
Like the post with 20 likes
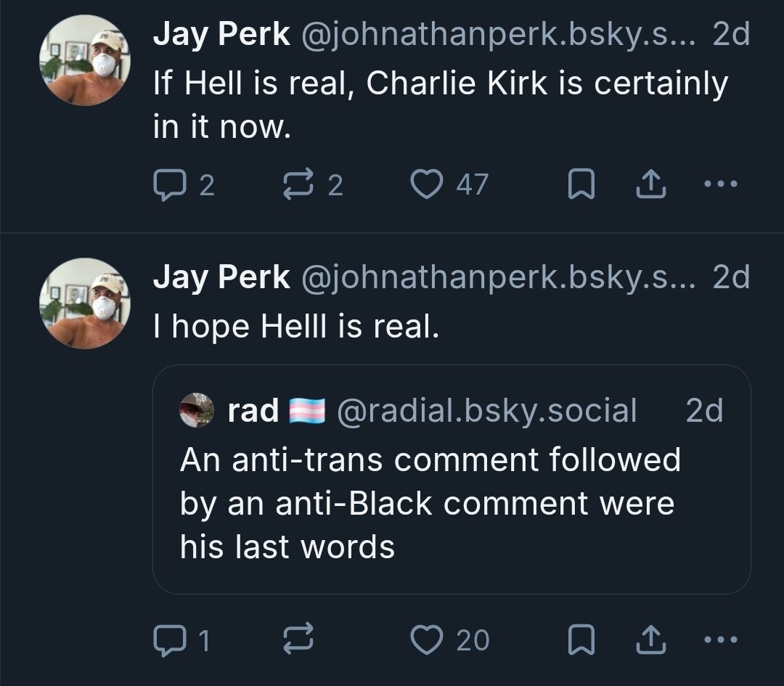tap(427, 640)
